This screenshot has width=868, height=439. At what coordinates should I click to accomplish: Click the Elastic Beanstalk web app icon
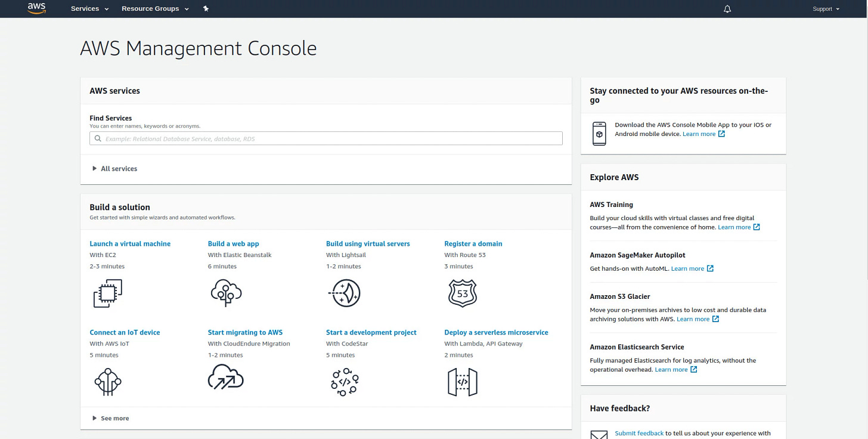(226, 293)
